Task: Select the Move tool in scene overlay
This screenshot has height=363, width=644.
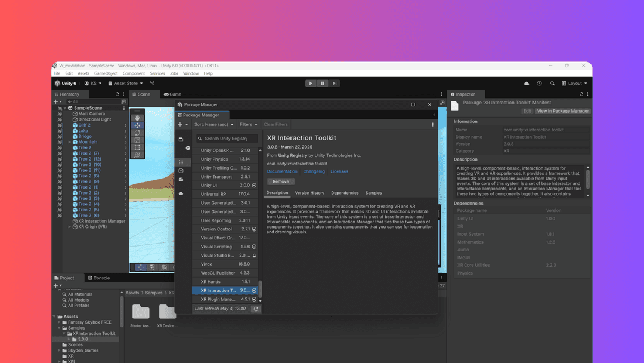Action: pos(137,125)
